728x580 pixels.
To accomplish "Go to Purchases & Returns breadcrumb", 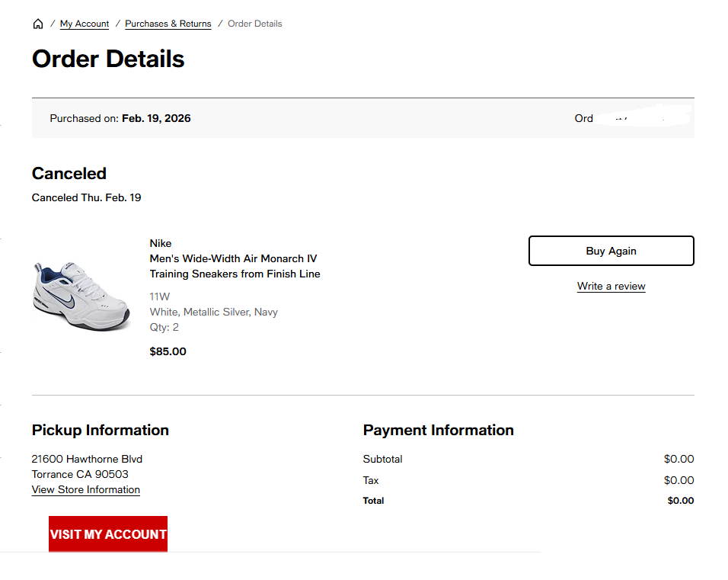I will (168, 24).
